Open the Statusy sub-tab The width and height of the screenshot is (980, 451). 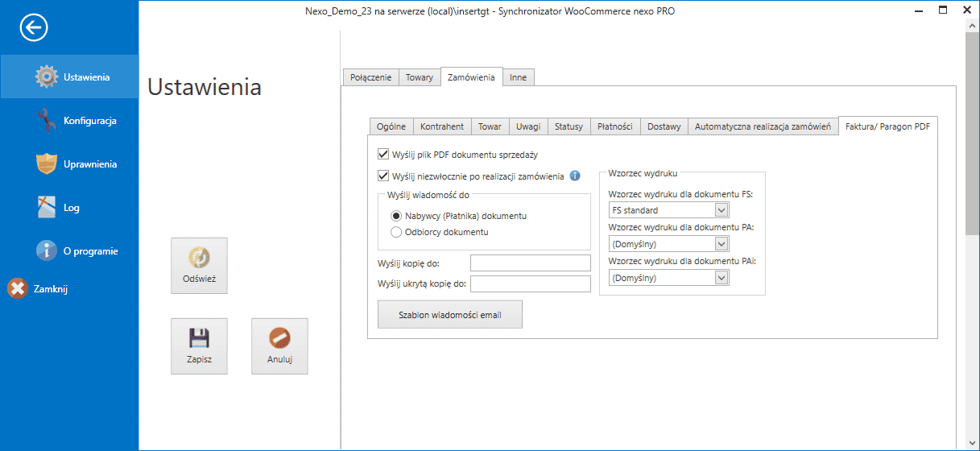[x=569, y=126]
